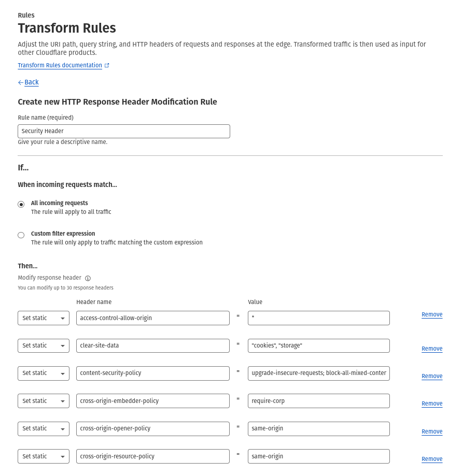Click the cross-origin-opener-policy header name field
The width and height of the screenshot is (463, 476).
(153, 428)
